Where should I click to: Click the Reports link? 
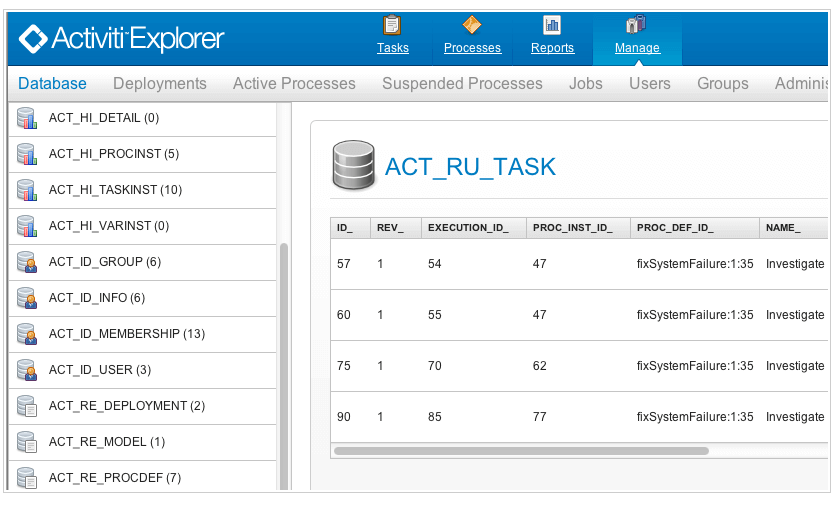click(x=552, y=48)
